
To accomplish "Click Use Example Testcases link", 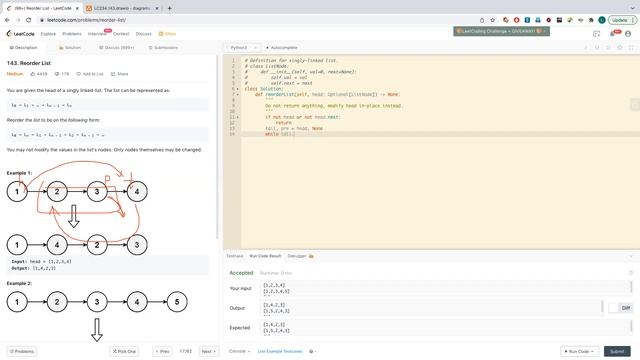I will click(x=280, y=351).
